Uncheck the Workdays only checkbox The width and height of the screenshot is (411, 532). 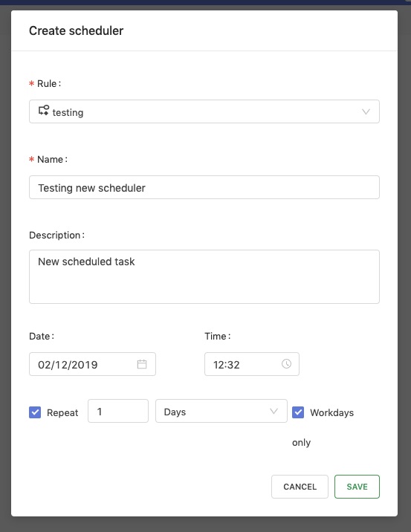pyautogui.click(x=298, y=412)
